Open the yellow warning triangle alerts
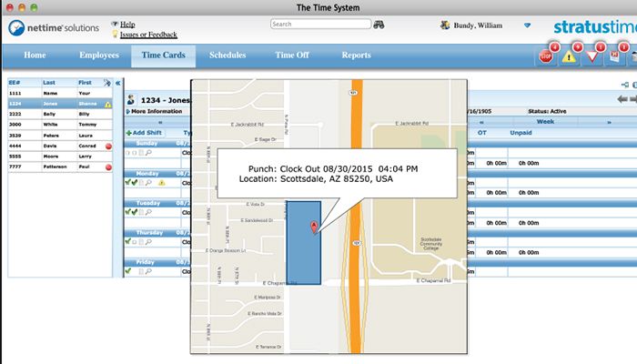The image size is (637, 364). pos(571,56)
